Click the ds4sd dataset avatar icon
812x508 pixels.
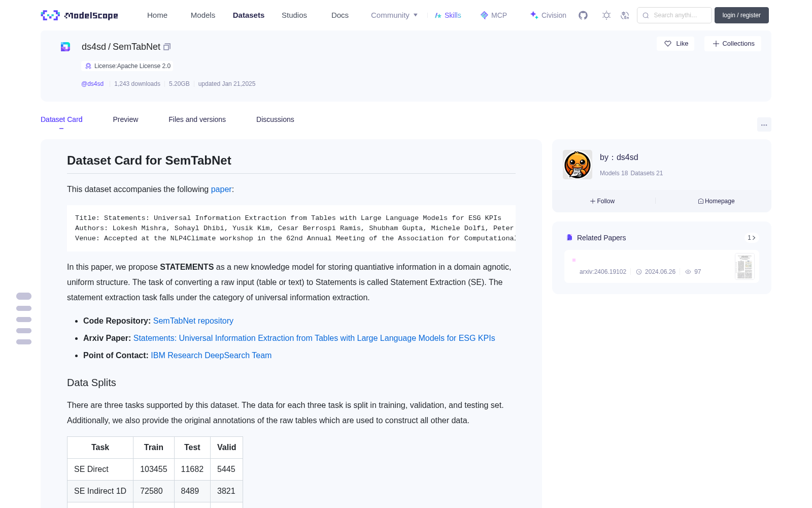(x=65, y=47)
